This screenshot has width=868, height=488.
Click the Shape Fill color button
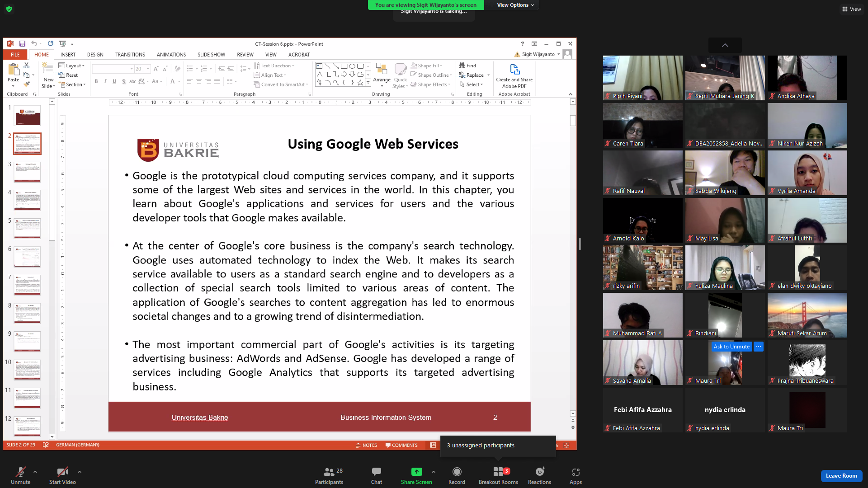pos(427,66)
